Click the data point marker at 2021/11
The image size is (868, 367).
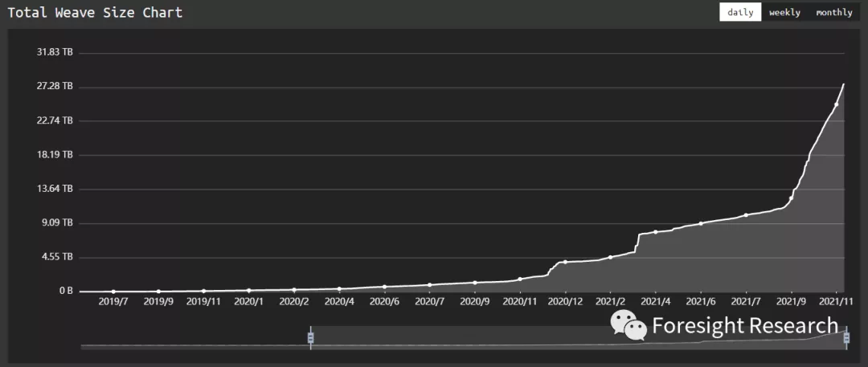pyautogui.click(x=837, y=104)
